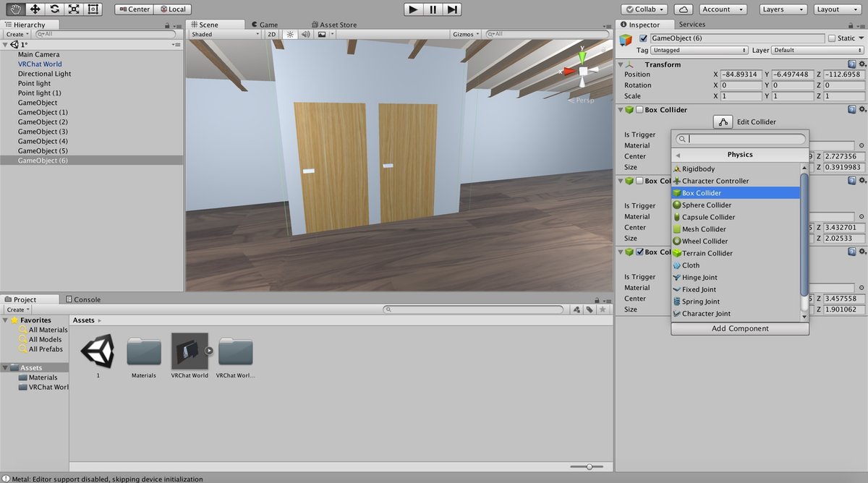868x483 pixels.
Task: Open the cloud services button
Action: [684, 9]
